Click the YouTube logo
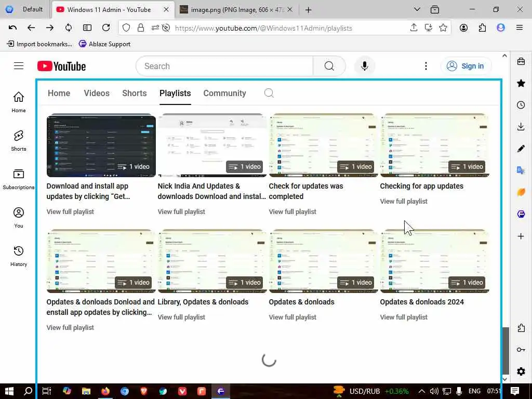532x399 pixels. coord(61,66)
